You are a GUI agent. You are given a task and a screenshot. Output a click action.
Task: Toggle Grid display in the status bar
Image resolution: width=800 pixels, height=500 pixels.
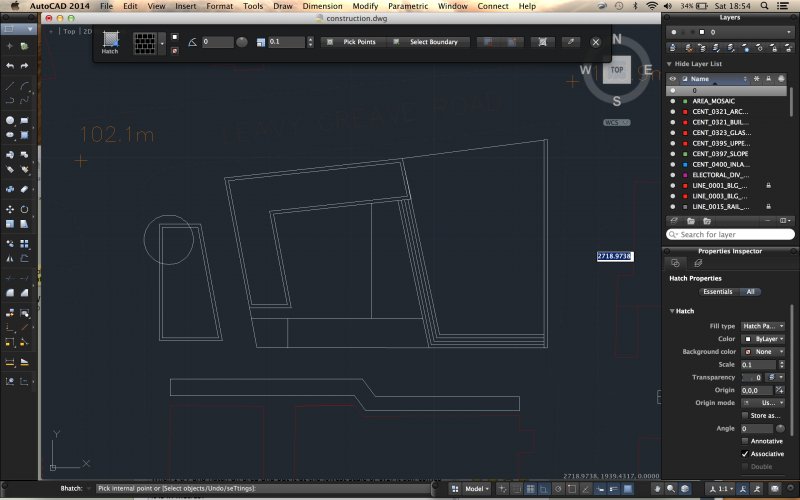pos(531,488)
